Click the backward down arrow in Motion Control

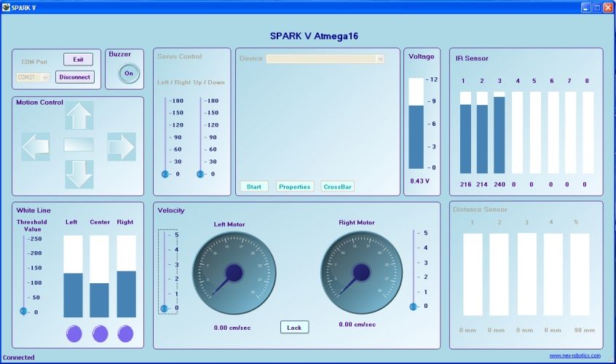click(79, 174)
